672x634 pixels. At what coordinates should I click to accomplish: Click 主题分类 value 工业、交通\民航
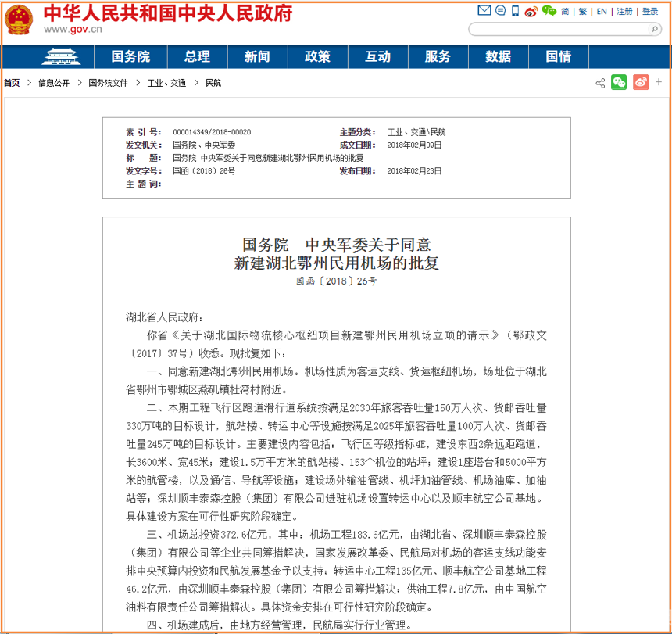[x=416, y=132]
